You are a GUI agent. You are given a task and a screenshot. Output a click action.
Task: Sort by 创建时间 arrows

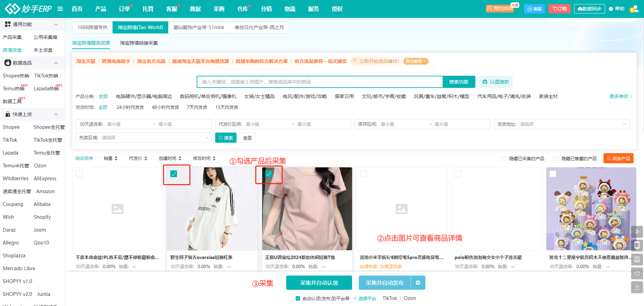[x=180, y=158]
